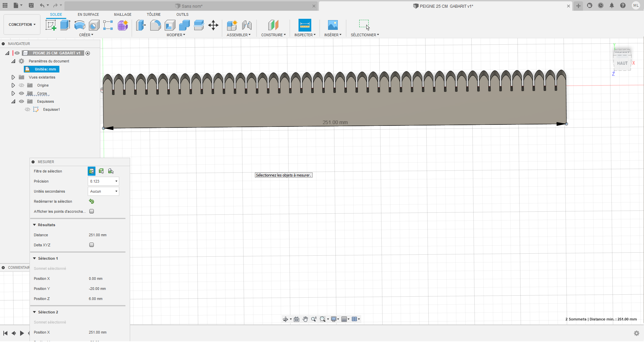Activate the Move/Copy cross-arrows tool
Screen dimensions: 644x349
pos(213,25)
